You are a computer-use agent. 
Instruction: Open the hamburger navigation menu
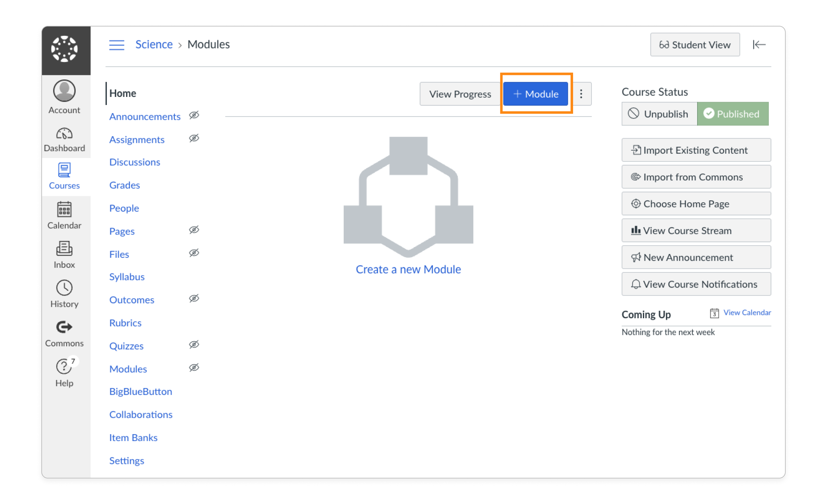pyautogui.click(x=117, y=44)
